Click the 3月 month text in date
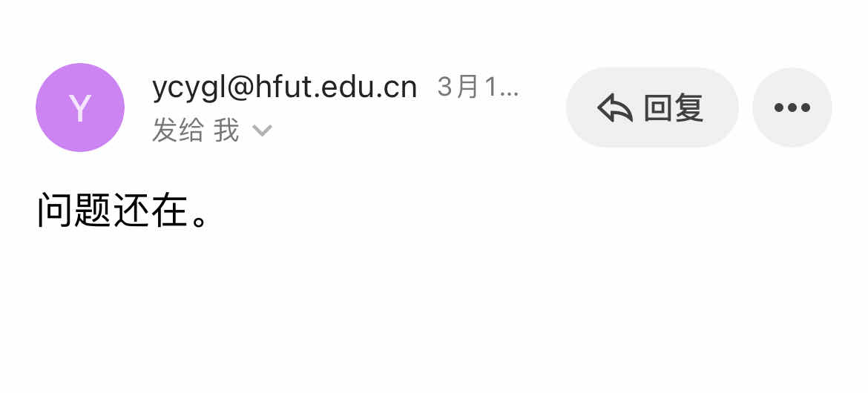This screenshot has width=868, height=393. click(x=458, y=87)
